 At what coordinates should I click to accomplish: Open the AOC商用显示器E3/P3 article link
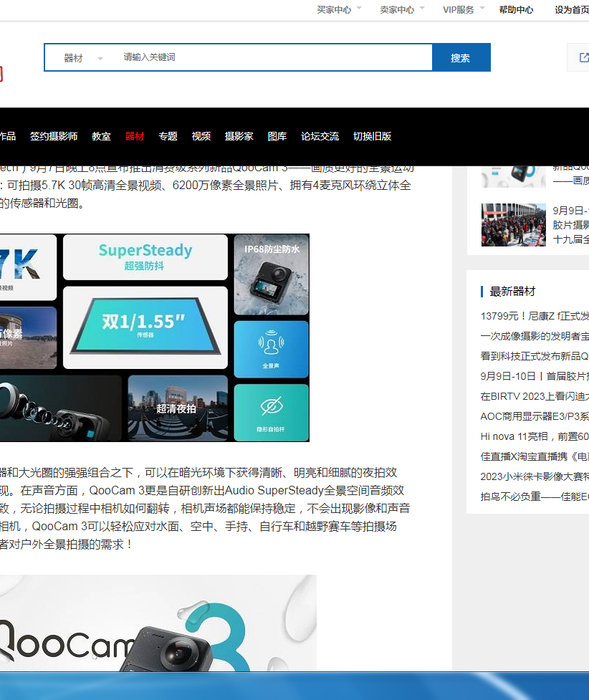535,416
